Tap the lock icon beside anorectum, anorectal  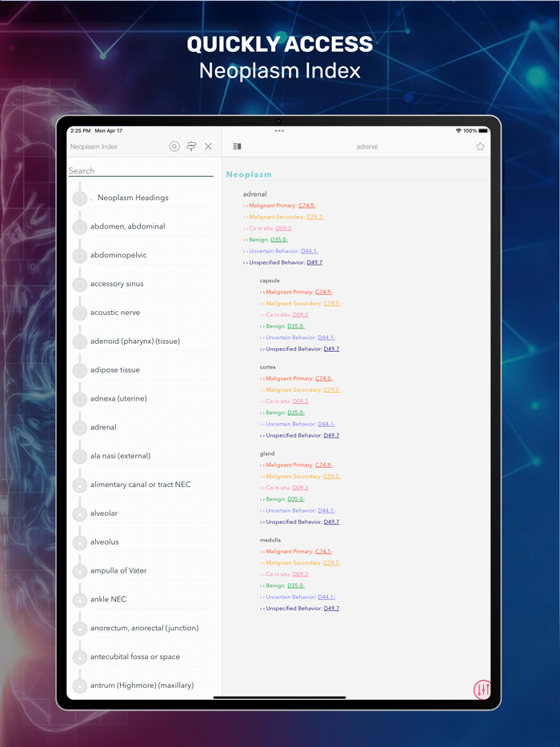point(79,629)
